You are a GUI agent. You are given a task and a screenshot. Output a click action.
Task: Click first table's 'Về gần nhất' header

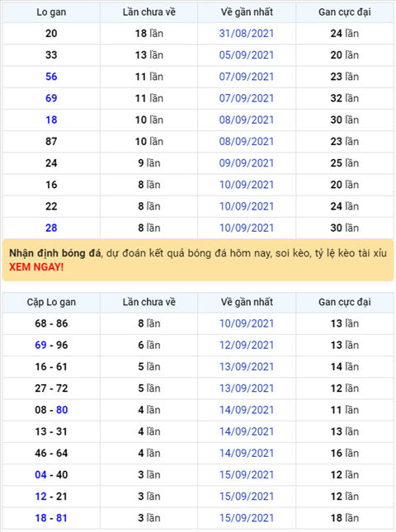tap(247, 12)
